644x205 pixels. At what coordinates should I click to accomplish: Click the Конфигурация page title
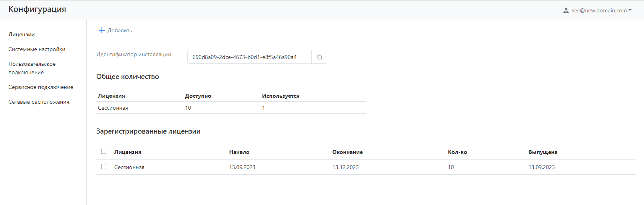pos(37,9)
